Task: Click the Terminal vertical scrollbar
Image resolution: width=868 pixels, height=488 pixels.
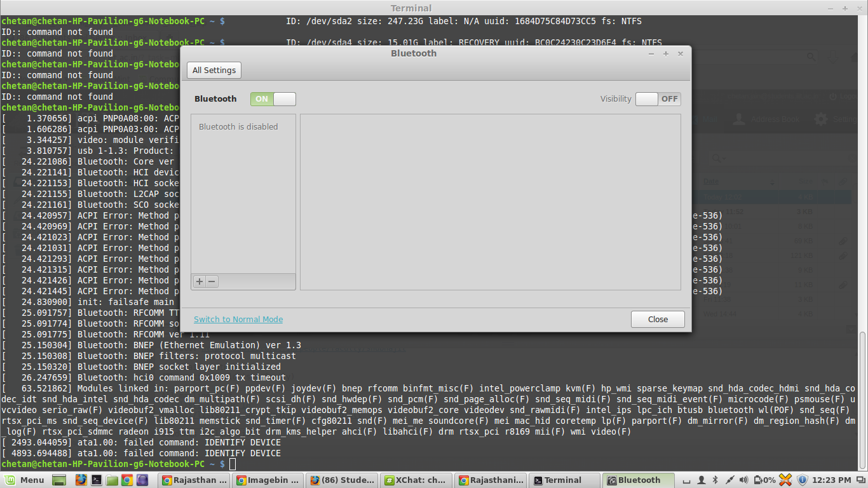Action: coord(863,400)
